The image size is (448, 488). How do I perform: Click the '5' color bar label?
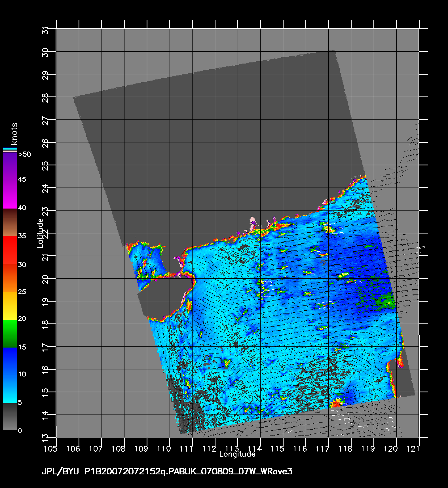pyautogui.click(x=20, y=402)
